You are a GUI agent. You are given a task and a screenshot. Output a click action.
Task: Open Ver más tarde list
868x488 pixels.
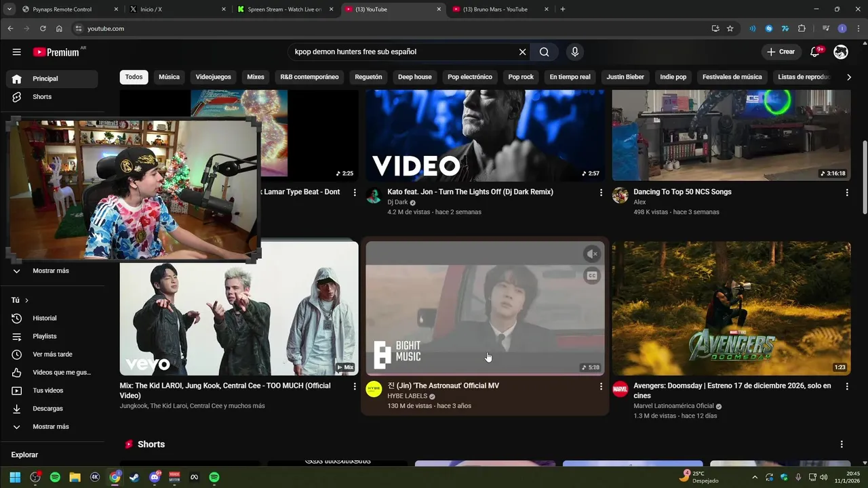tap(52, 354)
